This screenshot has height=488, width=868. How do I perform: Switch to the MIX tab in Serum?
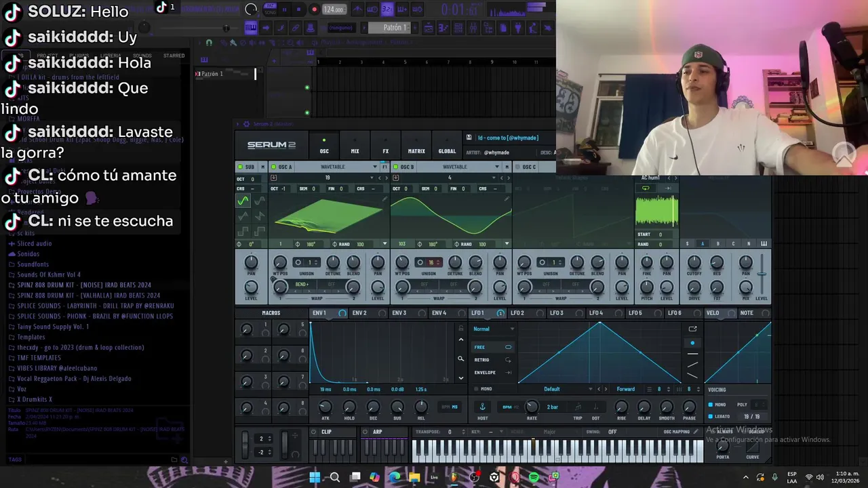coord(355,146)
